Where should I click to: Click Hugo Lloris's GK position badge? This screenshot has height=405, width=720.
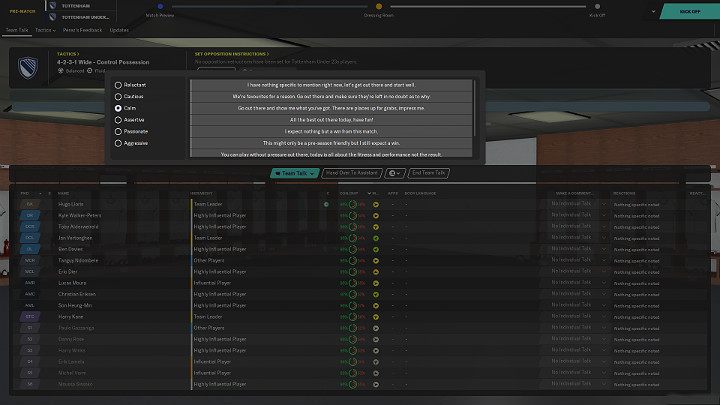click(30, 204)
